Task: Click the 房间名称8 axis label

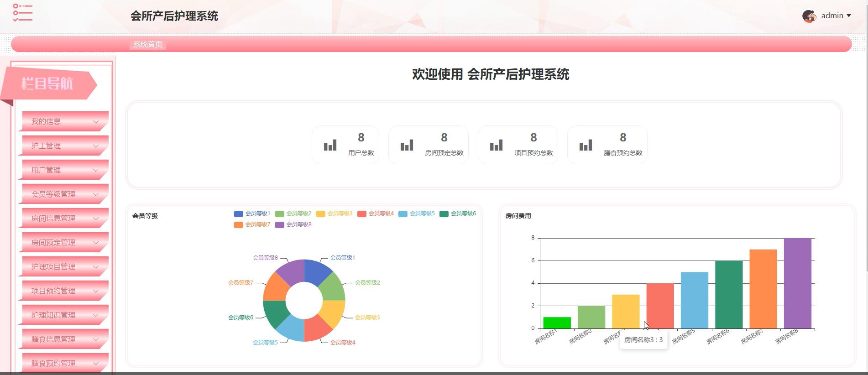Action: 786,337
